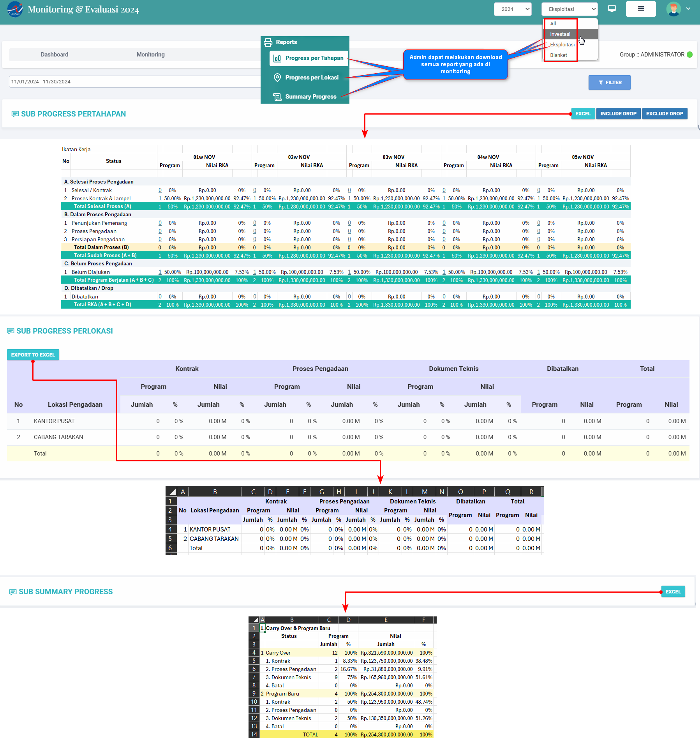Select Investasi from the dropdown list
700x738 pixels.
click(x=560, y=34)
